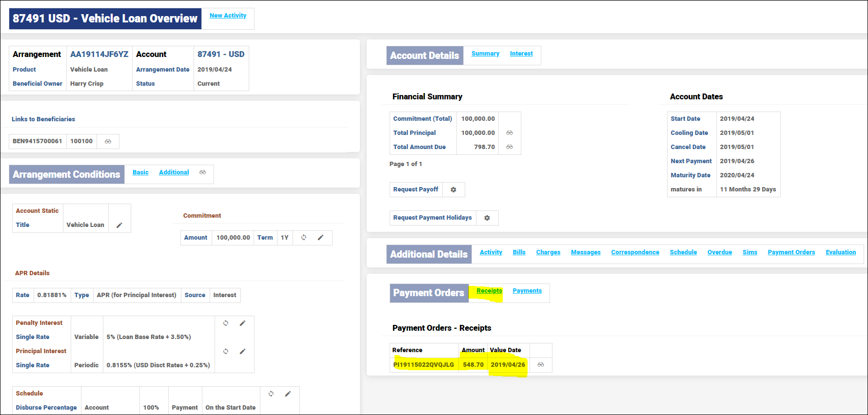Click the Request Payoff button
Screen dimensions: 868x415
(415, 189)
